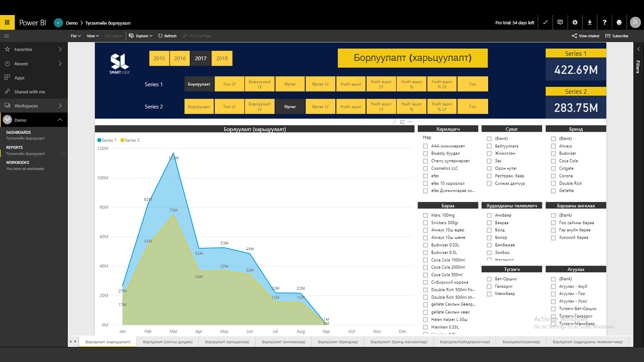Image resolution: width=644 pixels, height=362 pixels.
Task: Select Series 2 Борлуулалт button
Action: coord(199,107)
